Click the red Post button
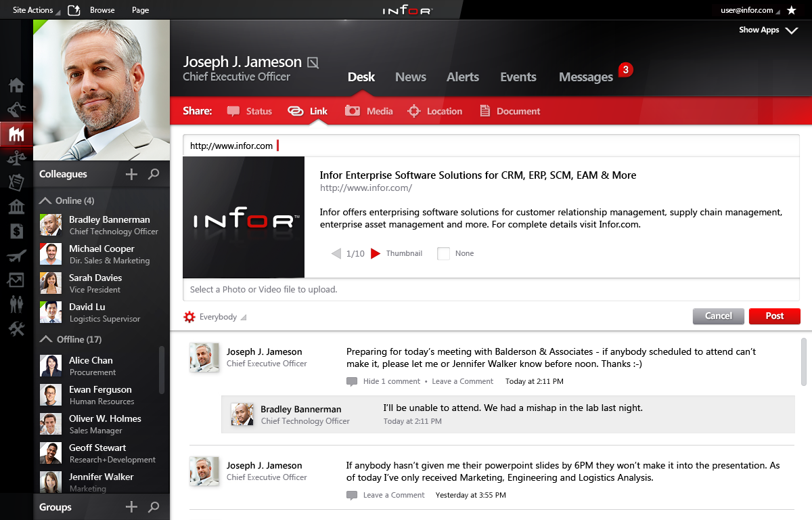This screenshot has height=520, width=812. point(775,316)
